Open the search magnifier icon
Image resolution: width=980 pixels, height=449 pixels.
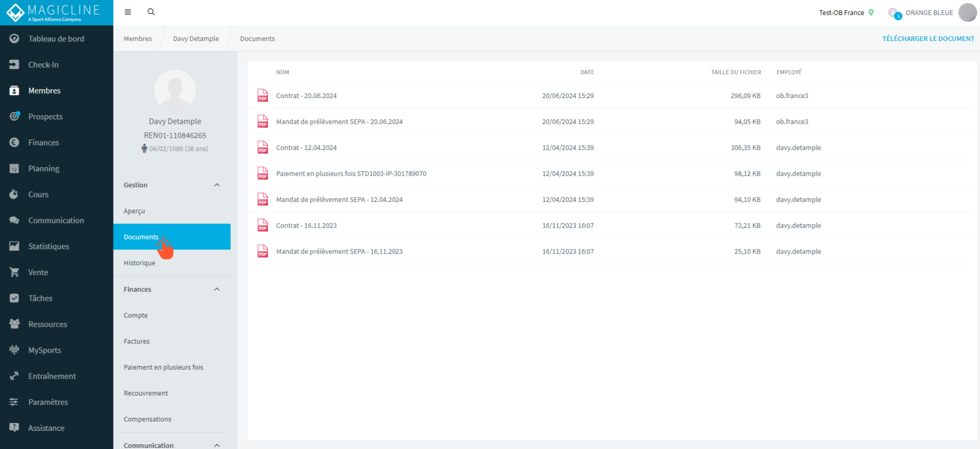click(x=151, y=12)
